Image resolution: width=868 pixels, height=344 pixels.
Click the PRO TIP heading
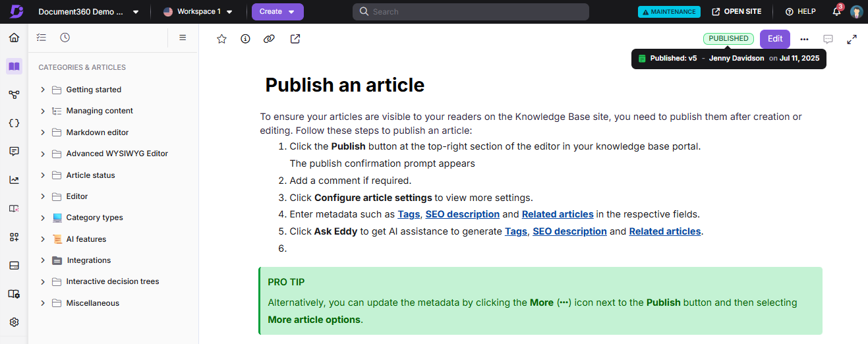(286, 282)
